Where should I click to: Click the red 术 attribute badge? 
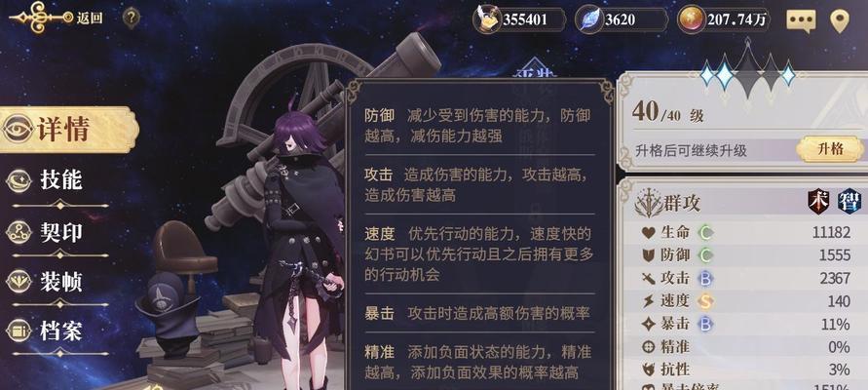[x=818, y=201]
